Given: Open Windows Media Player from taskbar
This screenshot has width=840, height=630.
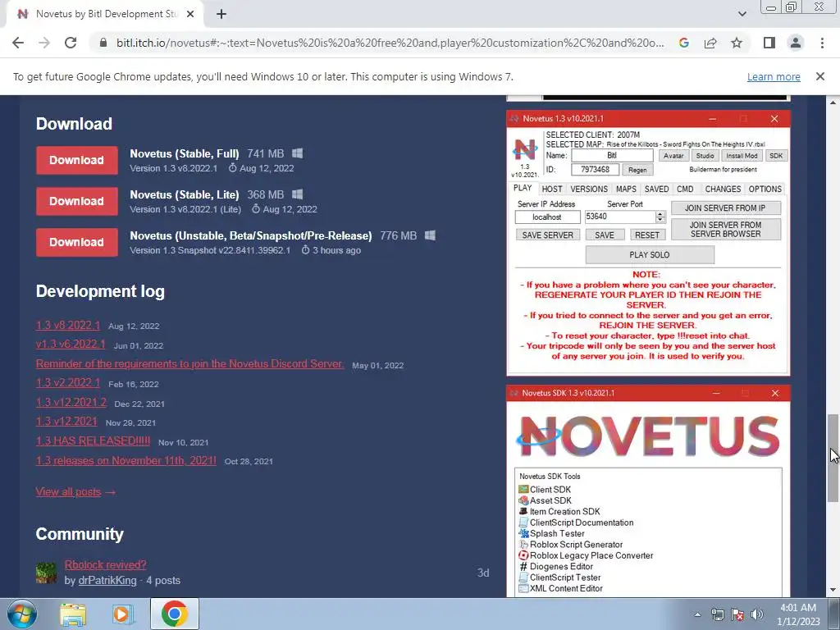Looking at the screenshot, I should 123,614.
